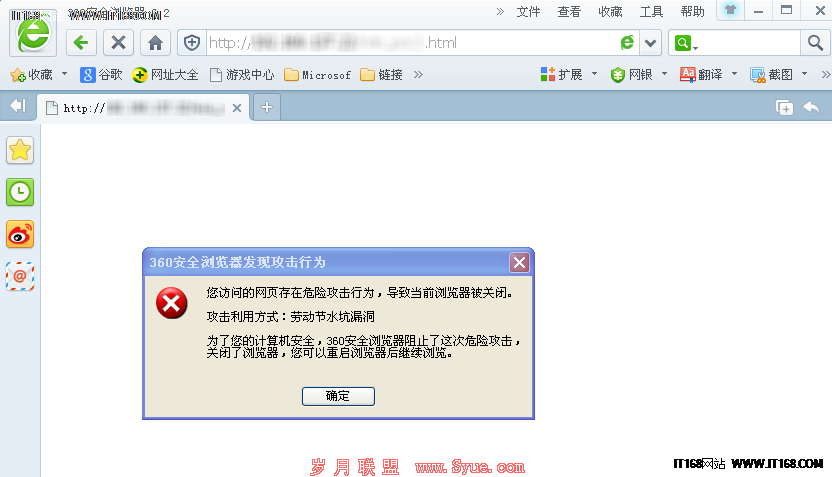Select the http:// page tab
This screenshot has width=832, height=477.
143,108
